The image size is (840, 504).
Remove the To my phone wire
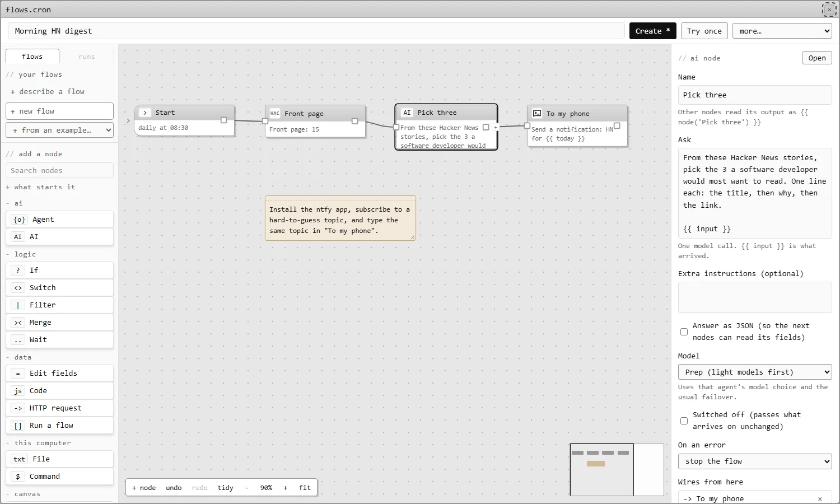pos(820,499)
